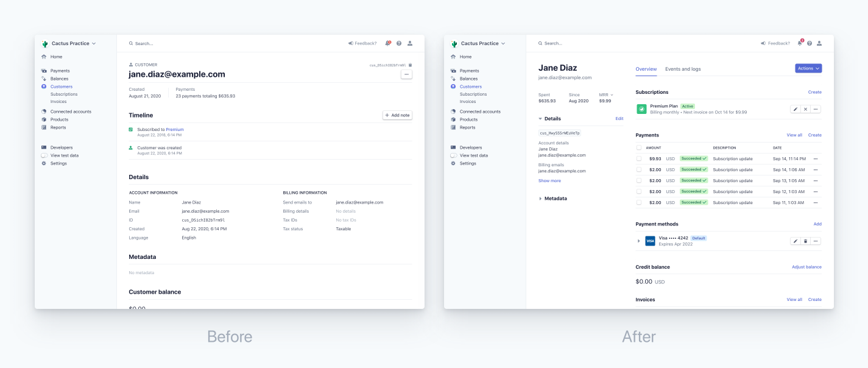Switch to the Overview tab
Viewport: 868px width, 368px height.
(x=646, y=69)
